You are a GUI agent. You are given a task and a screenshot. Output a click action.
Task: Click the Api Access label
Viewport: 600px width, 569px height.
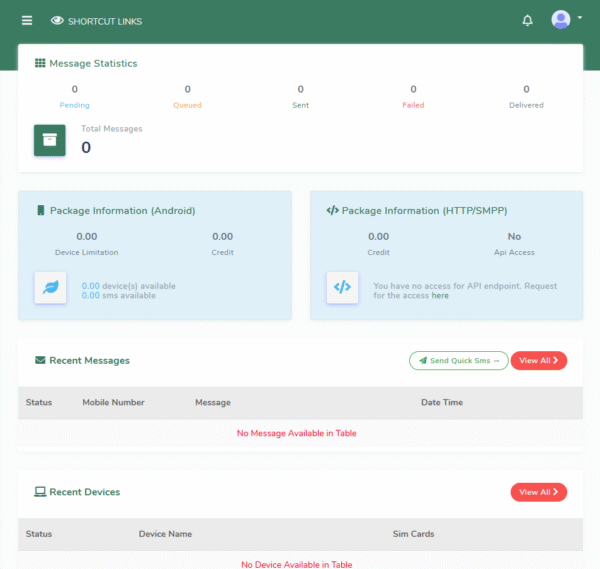[x=514, y=253]
